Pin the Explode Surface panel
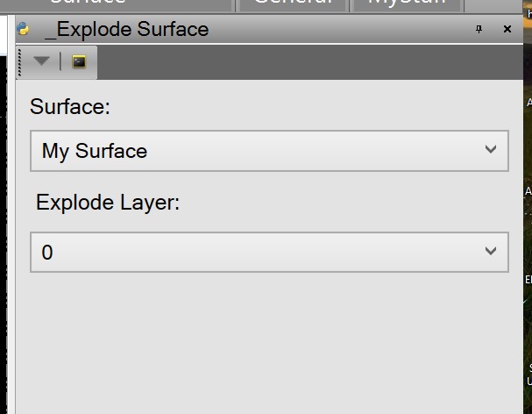 pyautogui.click(x=479, y=29)
